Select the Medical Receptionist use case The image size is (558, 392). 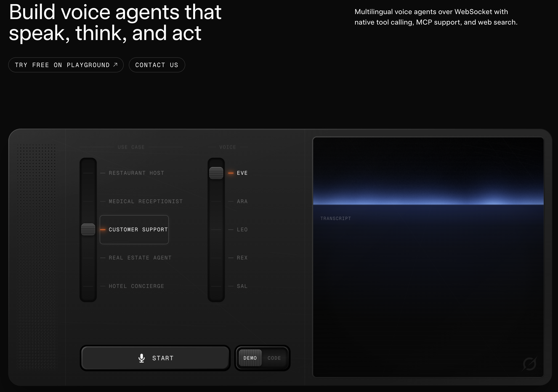tap(145, 201)
